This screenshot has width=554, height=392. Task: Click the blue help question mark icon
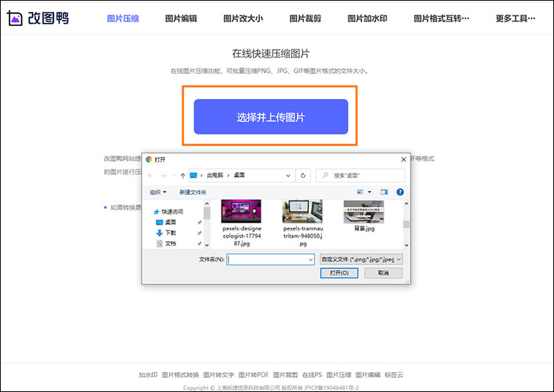(400, 192)
